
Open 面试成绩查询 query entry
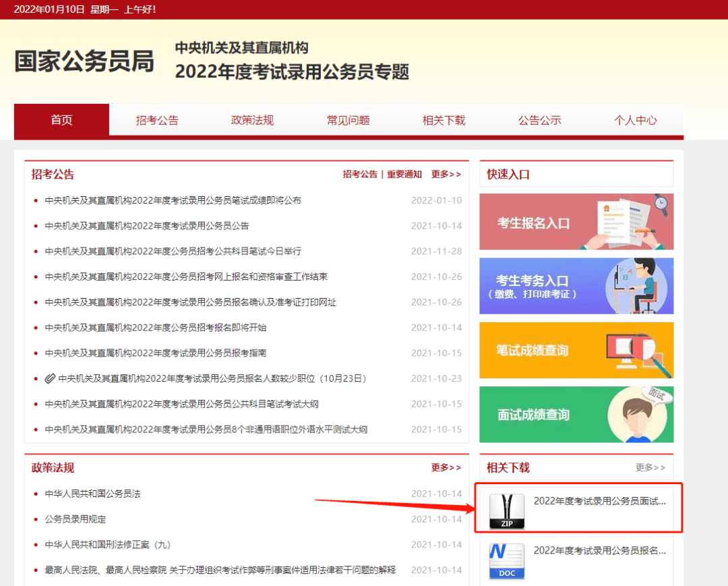coord(576,414)
